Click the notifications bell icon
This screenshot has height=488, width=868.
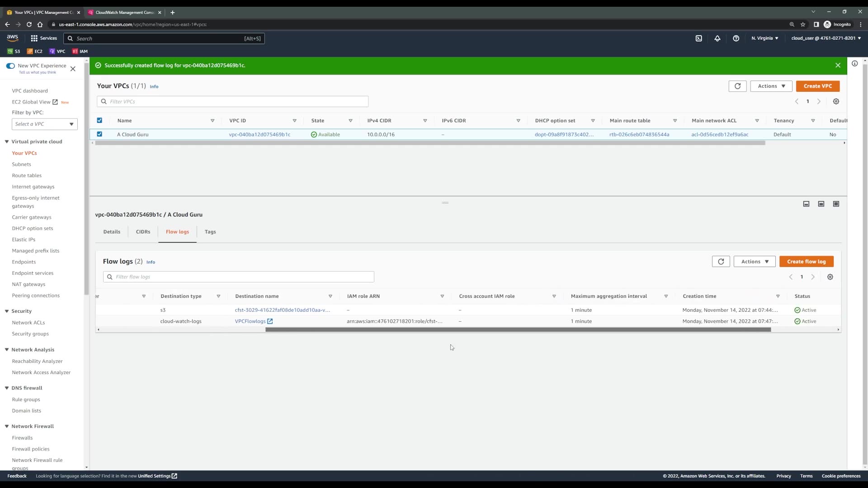tap(717, 38)
